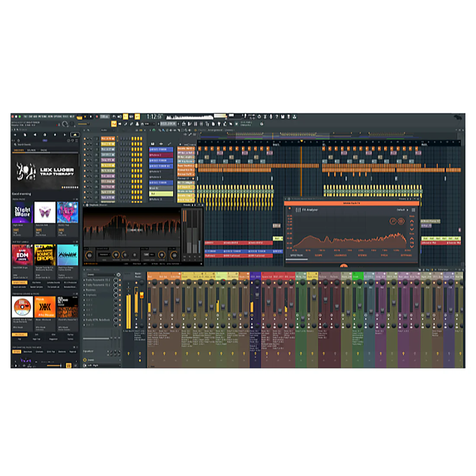Image resolution: width=476 pixels, height=476 pixels.
Task: Switch to the DISCOVER tab in browser
Action: [x=19, y=150]
